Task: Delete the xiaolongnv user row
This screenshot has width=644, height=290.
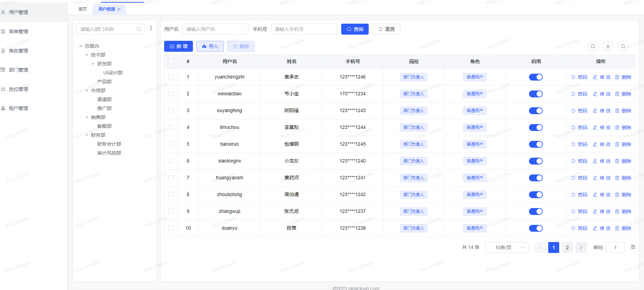Action: [x=623, y=161]
